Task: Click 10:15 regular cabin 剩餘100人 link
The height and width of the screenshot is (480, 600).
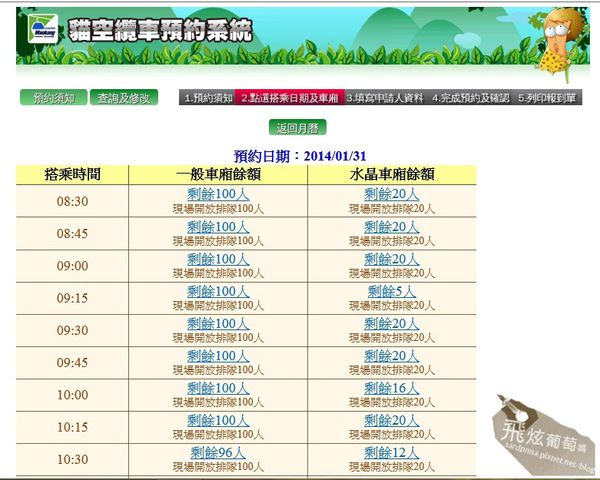Action: click(x=218, y=420)
